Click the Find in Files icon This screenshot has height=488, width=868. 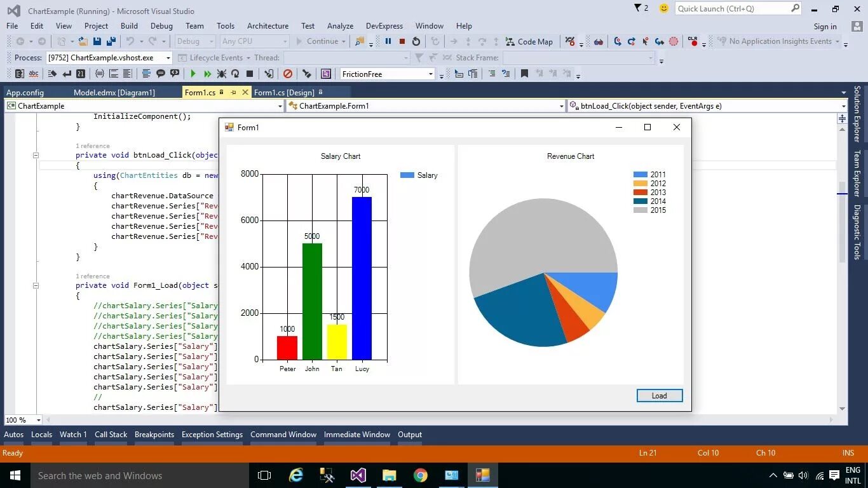360,41
